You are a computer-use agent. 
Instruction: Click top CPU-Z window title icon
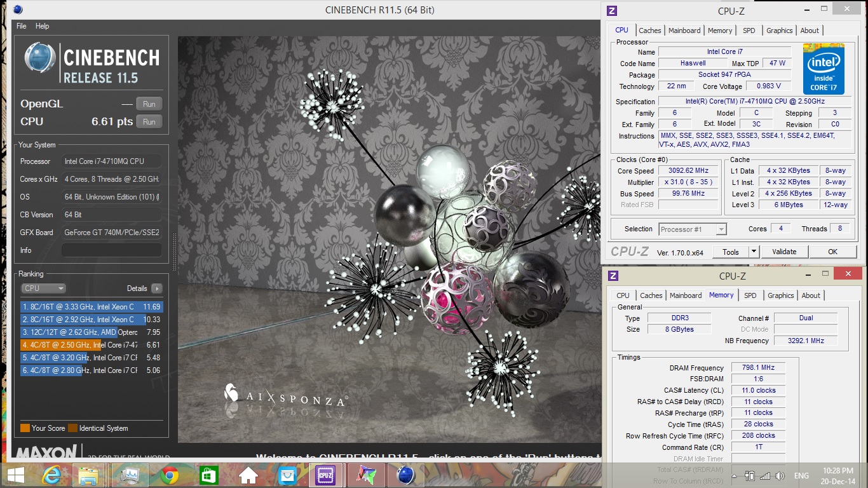612,10
